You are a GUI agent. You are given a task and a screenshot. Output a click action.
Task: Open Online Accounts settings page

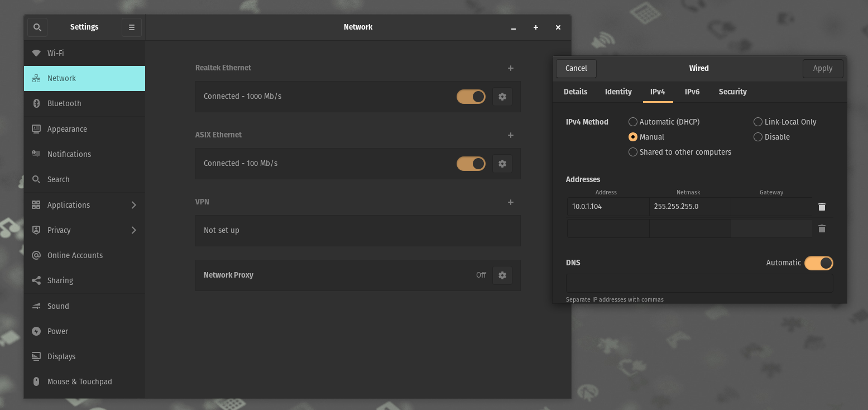point(84,255)
